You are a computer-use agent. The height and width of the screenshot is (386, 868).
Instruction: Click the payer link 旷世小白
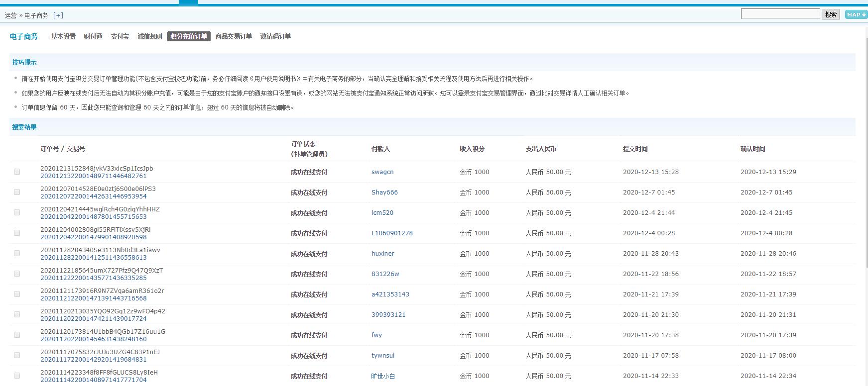pos(383,376)
